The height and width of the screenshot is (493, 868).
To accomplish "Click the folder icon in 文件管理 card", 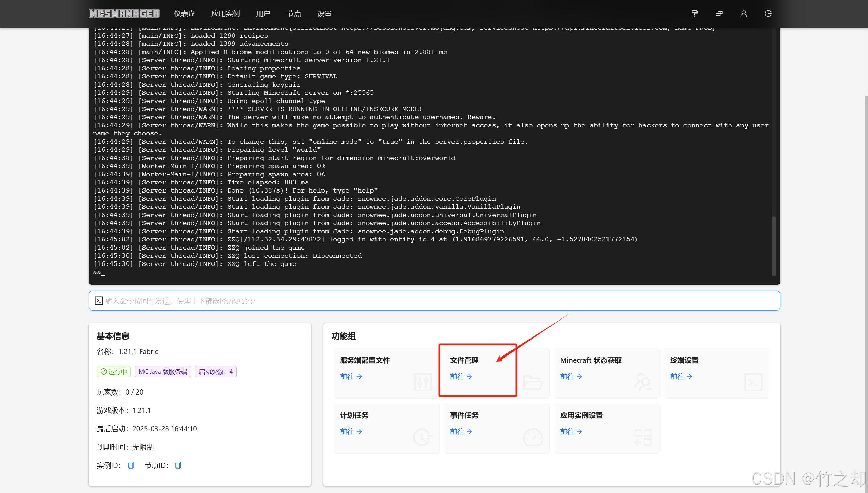I will (533, 382).
